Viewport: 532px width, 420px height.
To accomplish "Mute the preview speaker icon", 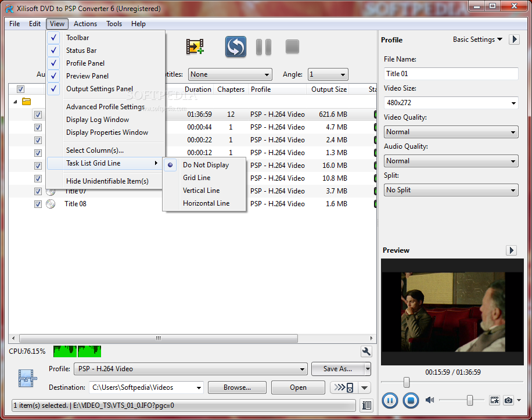I will [430, 400].
